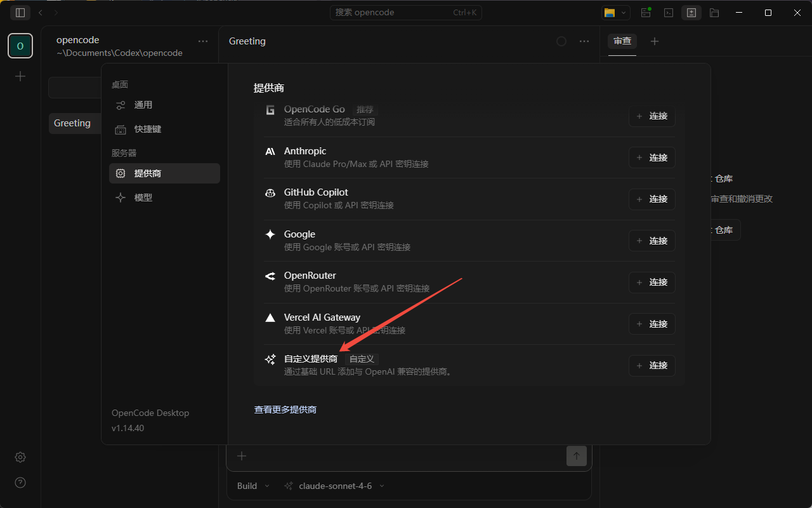The width and height of the screenshot is (812, 508).
Task: Click the OpenCode Desktop label
Action: pos(150,413)
